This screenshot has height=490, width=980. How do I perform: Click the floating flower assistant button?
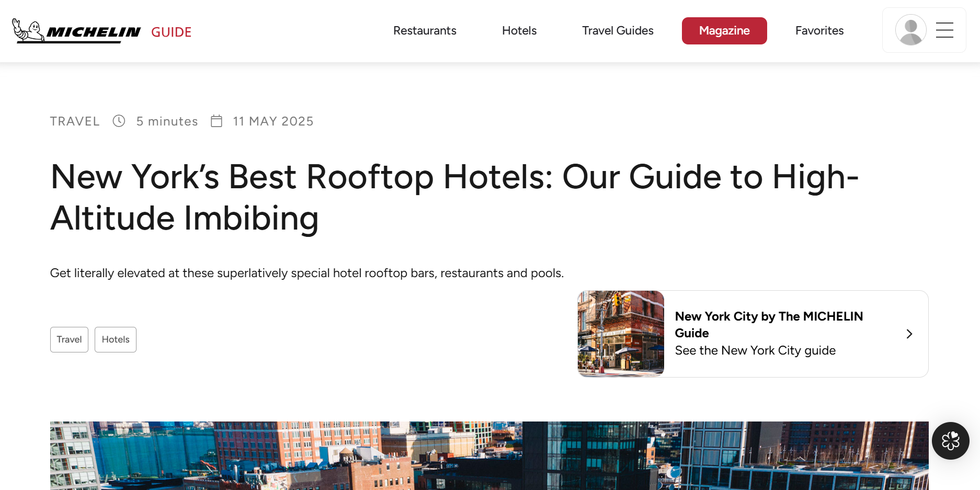950,441
